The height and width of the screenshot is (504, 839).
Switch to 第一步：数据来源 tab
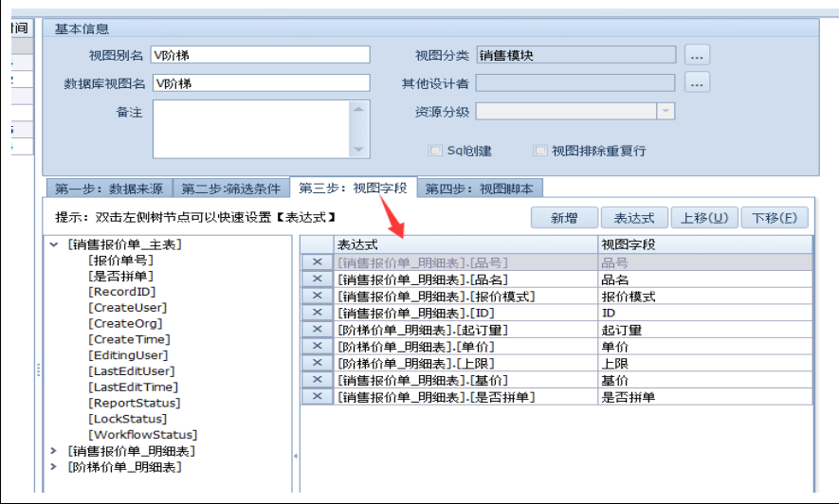108,188
